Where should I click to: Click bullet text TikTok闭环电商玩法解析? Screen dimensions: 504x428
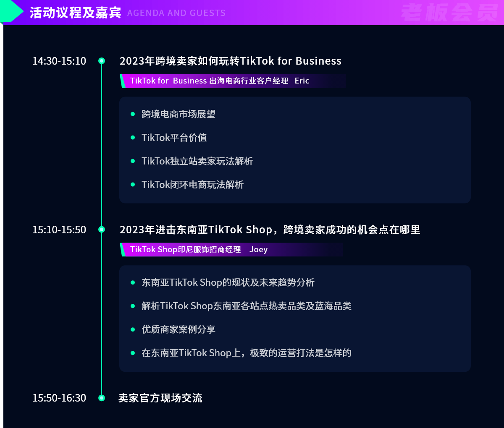[193, 185]
